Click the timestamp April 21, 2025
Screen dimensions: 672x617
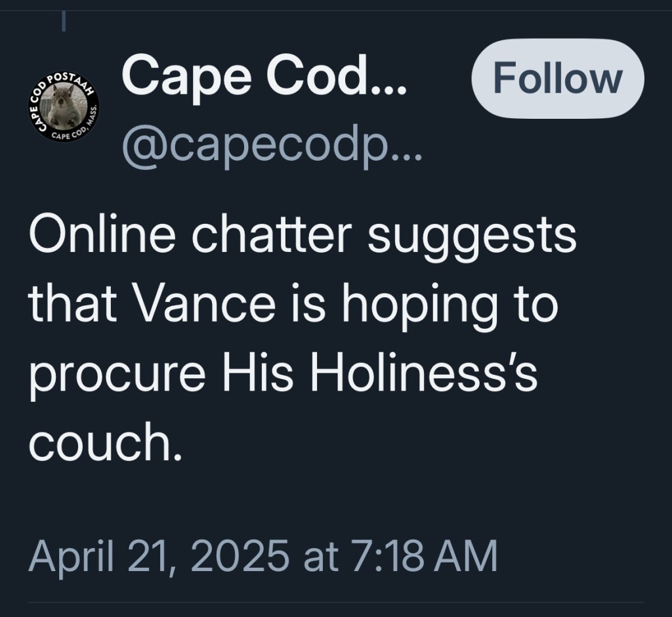pyautogui.click(x=159, y=555)
